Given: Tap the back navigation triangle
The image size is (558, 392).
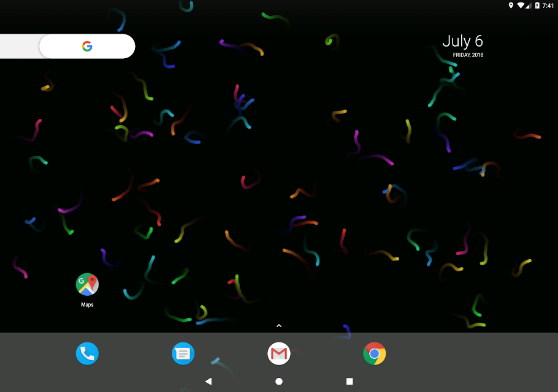Looking at the screenshot, I should 208,382.
